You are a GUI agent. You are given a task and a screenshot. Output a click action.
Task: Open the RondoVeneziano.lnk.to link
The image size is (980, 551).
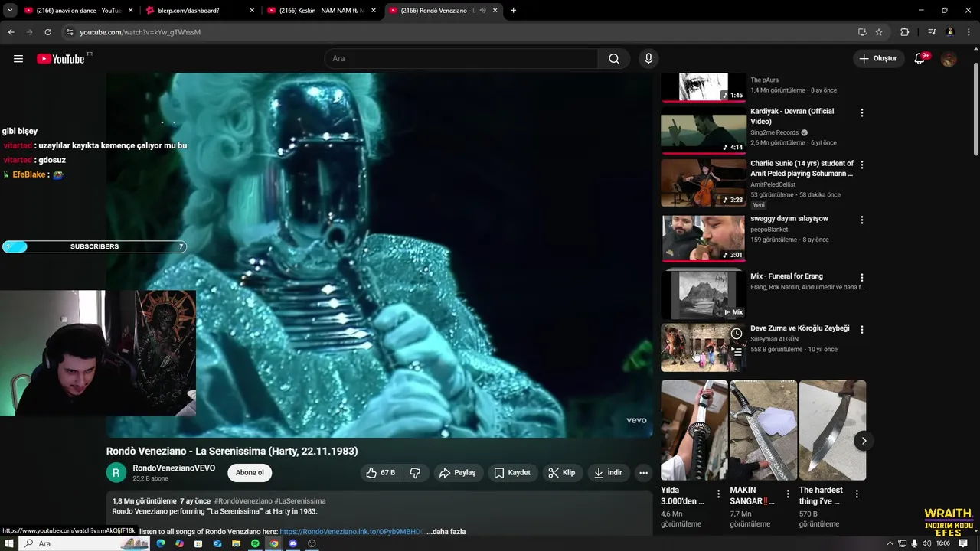(x=351, y=532)
